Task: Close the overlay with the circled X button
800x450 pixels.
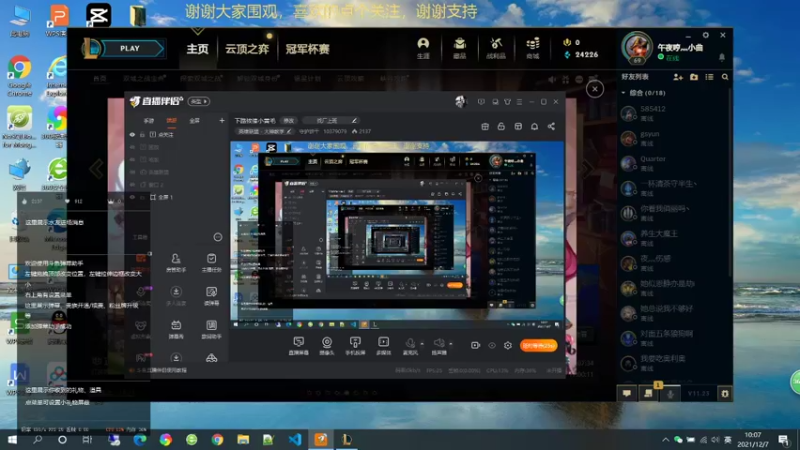Action: click(x=594, y=89)
